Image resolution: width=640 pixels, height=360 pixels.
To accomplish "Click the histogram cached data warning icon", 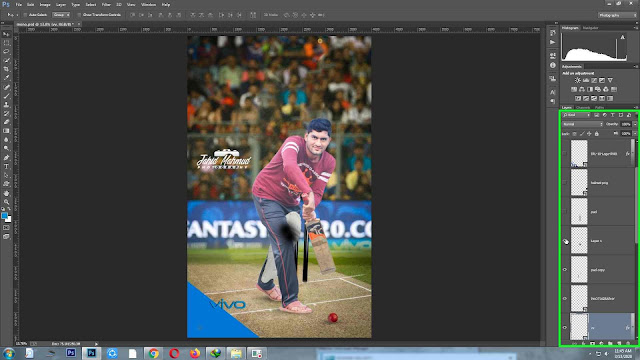I will tap(622, 38).
